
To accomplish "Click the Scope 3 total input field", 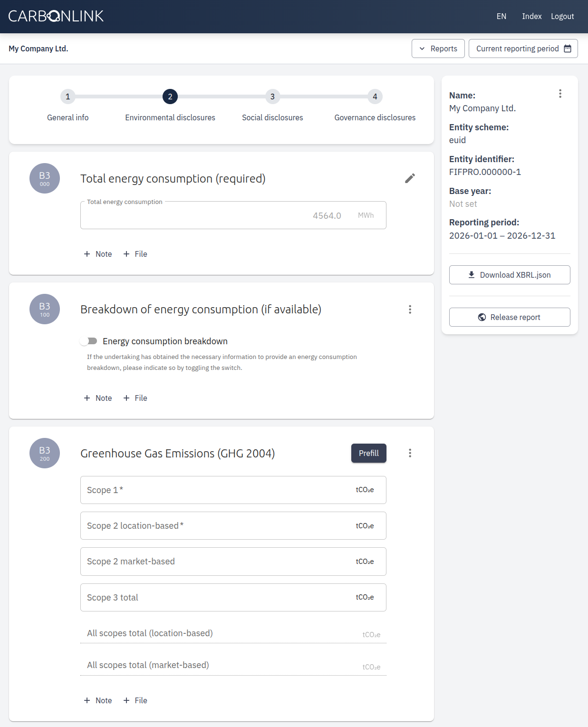I will (x=233, y=597).
